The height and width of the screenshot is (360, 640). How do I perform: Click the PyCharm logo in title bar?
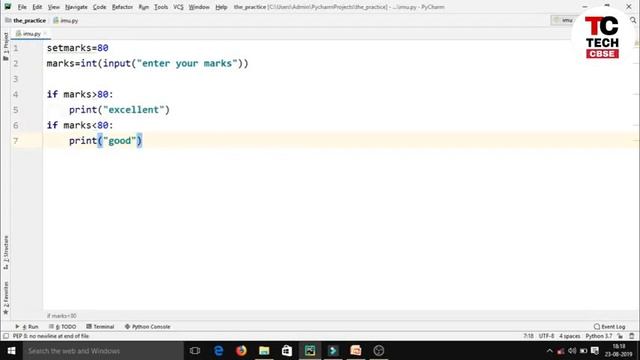tap(7, 7)
